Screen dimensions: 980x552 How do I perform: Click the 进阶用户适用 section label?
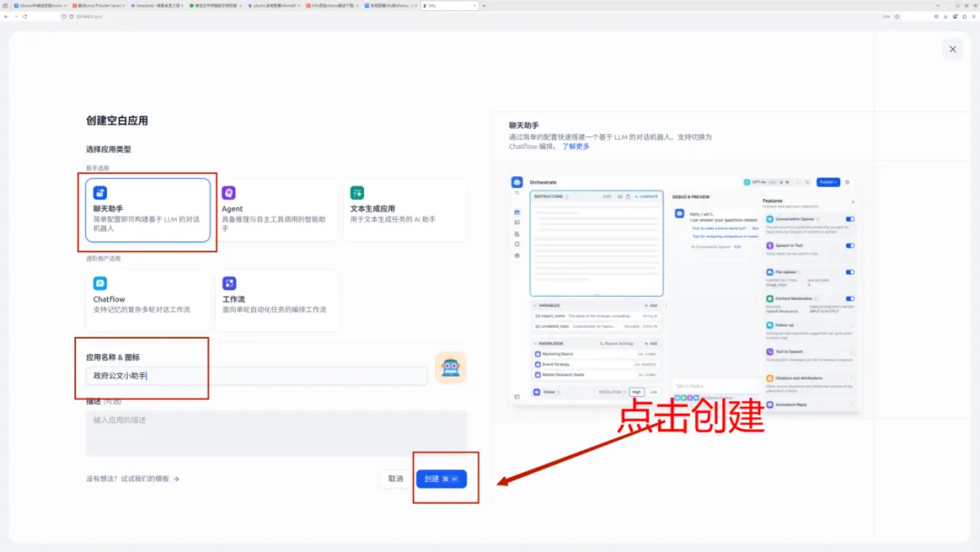tap(103, 258)
